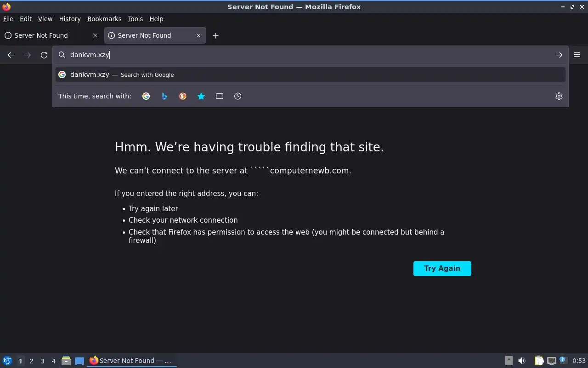
Task: Search this time with DuckDuckGo
Action: pyautogui.click(x=183, y=96)
